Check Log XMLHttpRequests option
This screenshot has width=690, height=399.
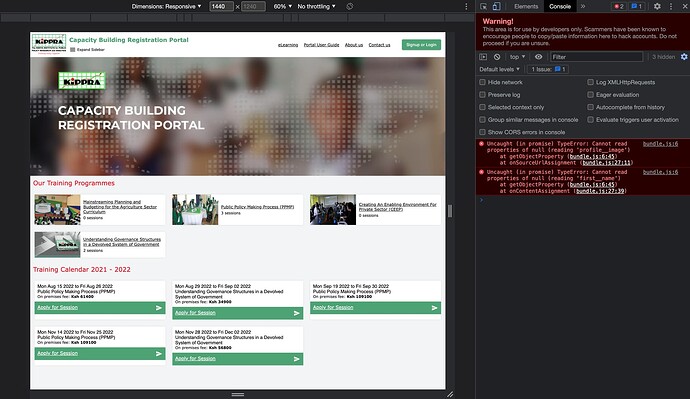tap(591, 82)
